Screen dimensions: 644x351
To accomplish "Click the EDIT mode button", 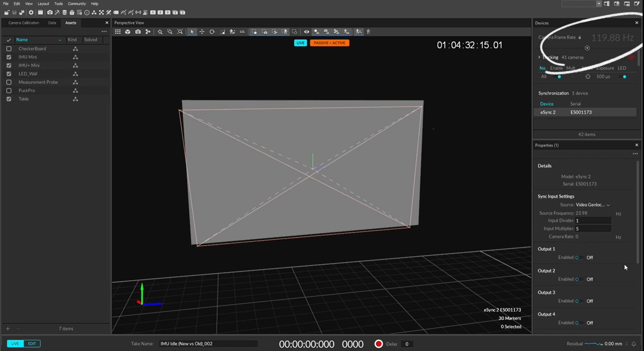I will point(32,344).
